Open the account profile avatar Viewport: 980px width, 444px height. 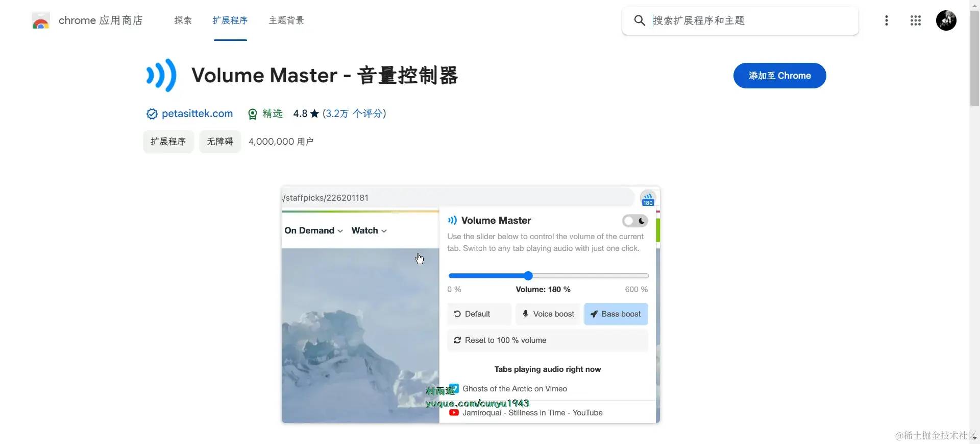coord(946,20)
